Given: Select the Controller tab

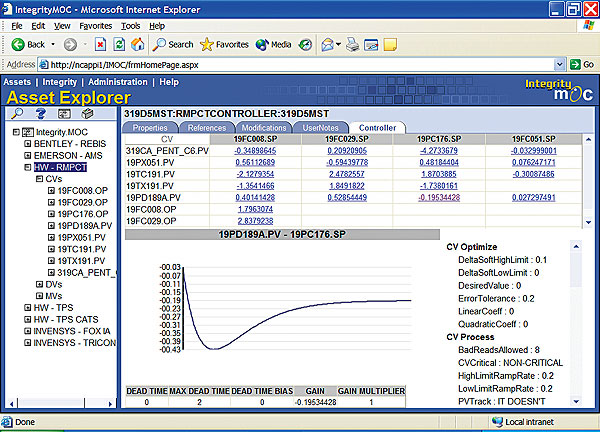Looking at the screenshot, I should point(377,128).
